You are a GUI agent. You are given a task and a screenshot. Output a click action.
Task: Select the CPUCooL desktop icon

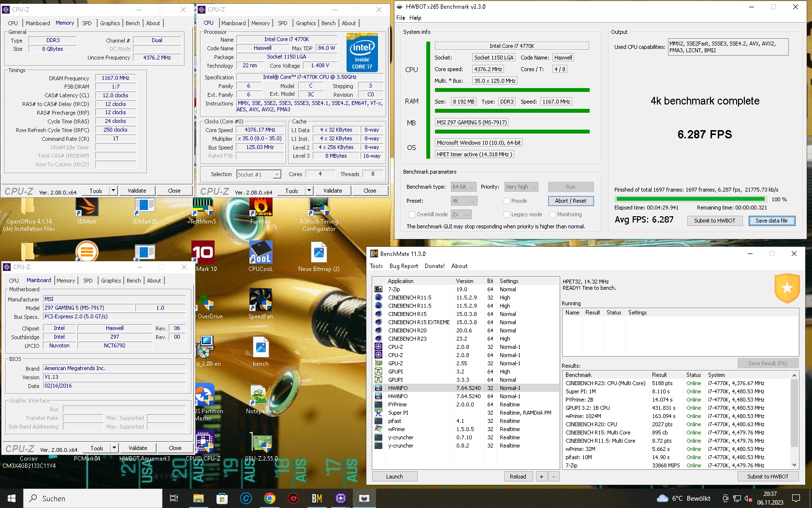(x=261, y=253)
